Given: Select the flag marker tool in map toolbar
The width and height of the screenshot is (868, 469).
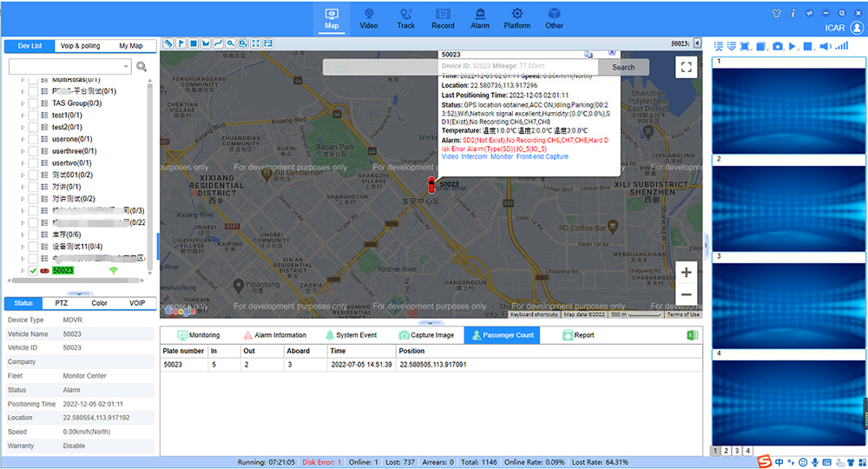Looking at the screenshot, I should click(x=181, y=43).
